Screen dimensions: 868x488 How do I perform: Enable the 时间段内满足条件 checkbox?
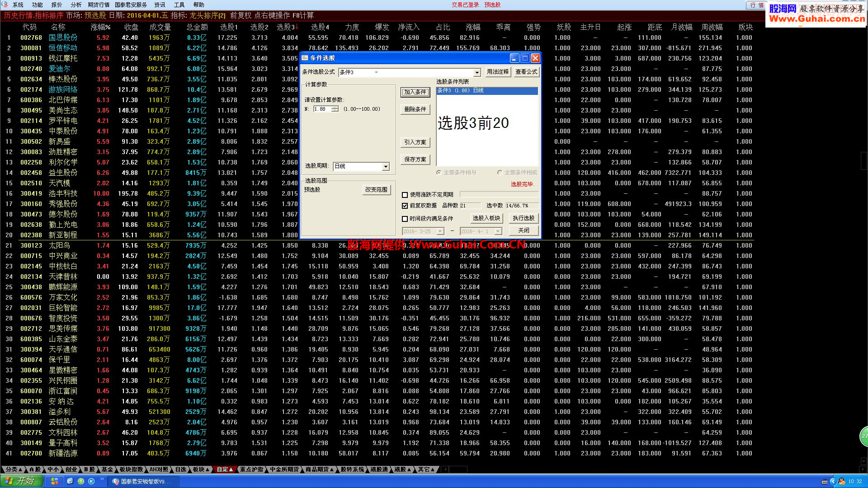[x=405, y=219]
